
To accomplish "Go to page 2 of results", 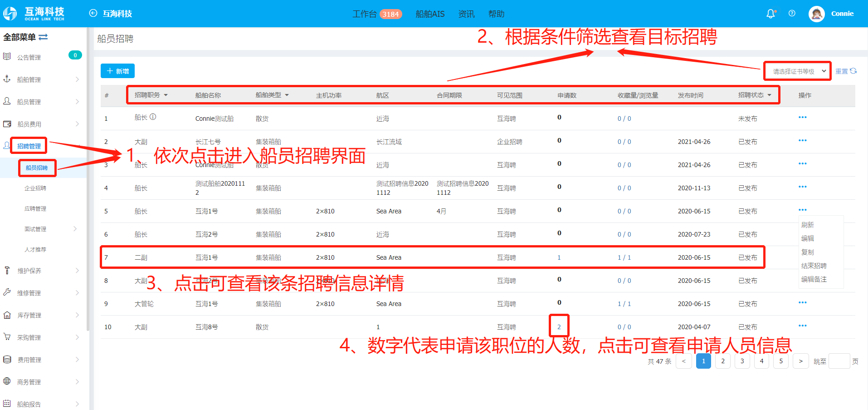I will click(x=723, y=361).
